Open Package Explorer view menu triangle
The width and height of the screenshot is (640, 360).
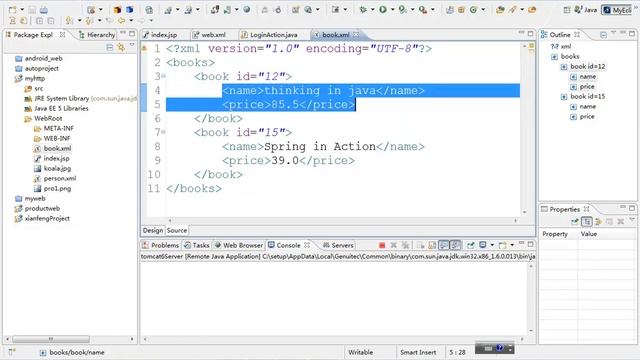pyautogui.click(x=132, y=45)
